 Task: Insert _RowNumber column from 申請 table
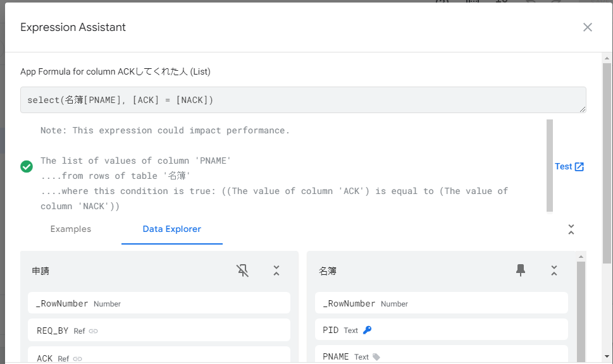tap(159, 303)
